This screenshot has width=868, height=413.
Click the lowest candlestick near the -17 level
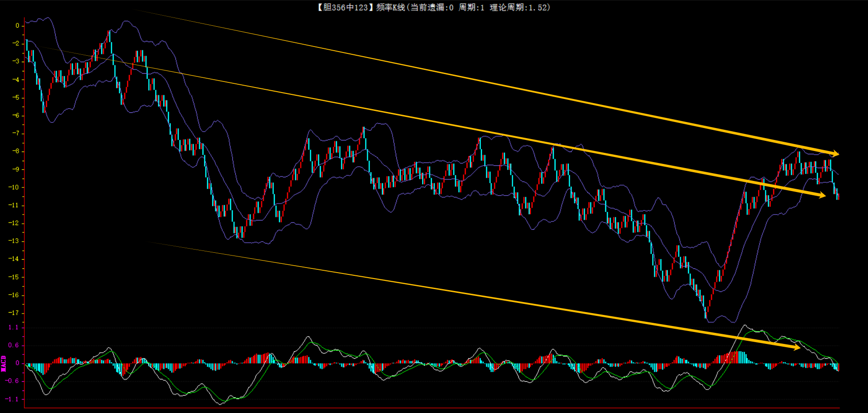coord(706,314)
